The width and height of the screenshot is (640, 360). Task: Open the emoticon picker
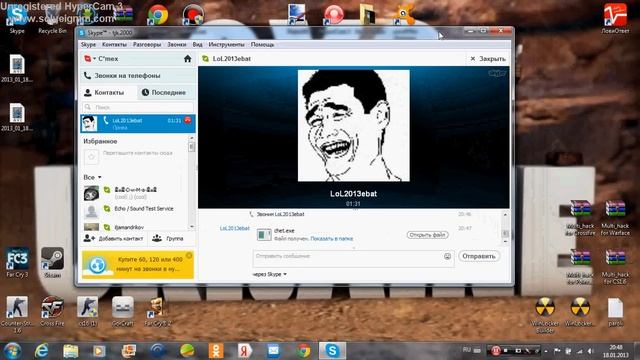(447, 256)
